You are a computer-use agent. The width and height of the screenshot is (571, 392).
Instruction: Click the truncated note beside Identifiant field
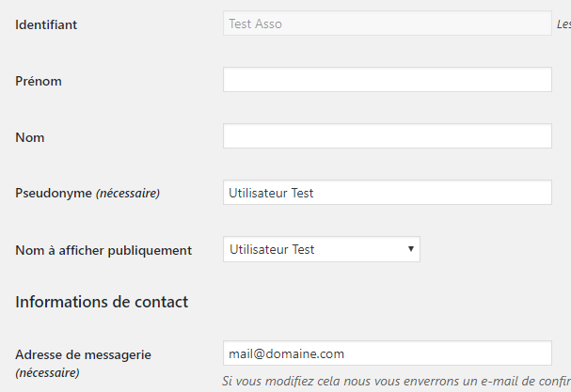pyautogui.click(x=563, y=24)
